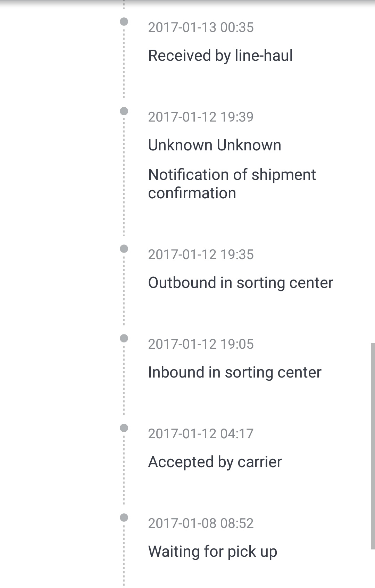This screenshot has width=375, height=588.
Task: Click the timeline dot for 2017-01-12 04:17
Action: point(124,428)
